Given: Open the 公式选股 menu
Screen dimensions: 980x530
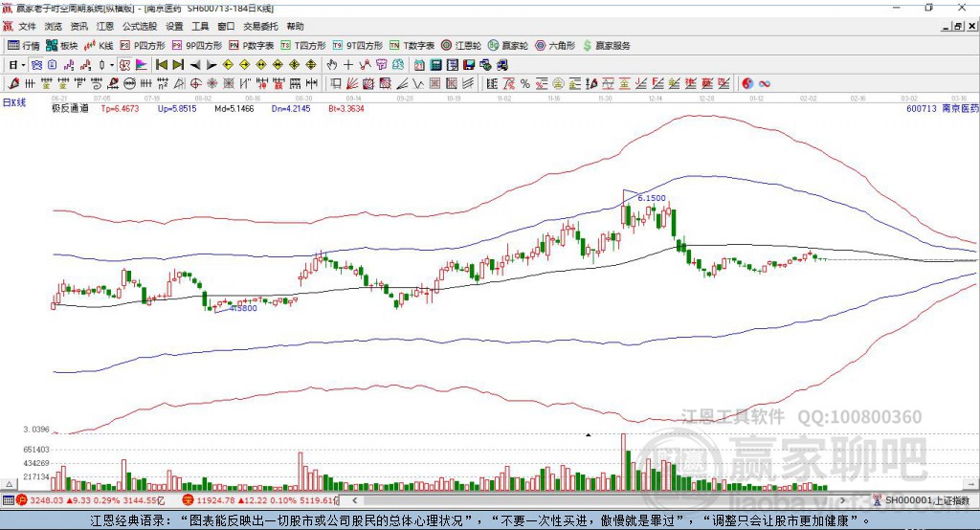Looking at the screenshot, I should tap(140, 26).
